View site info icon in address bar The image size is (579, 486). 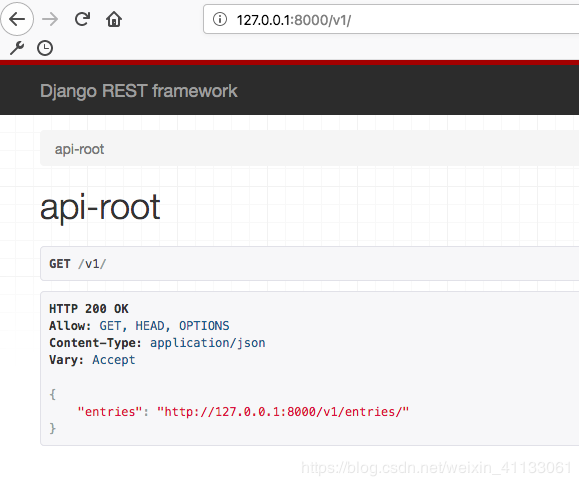[x=220, y=19]
